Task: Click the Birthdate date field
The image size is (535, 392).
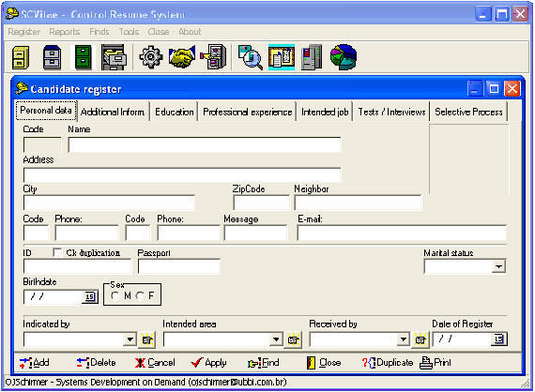Action: (53, 296)
